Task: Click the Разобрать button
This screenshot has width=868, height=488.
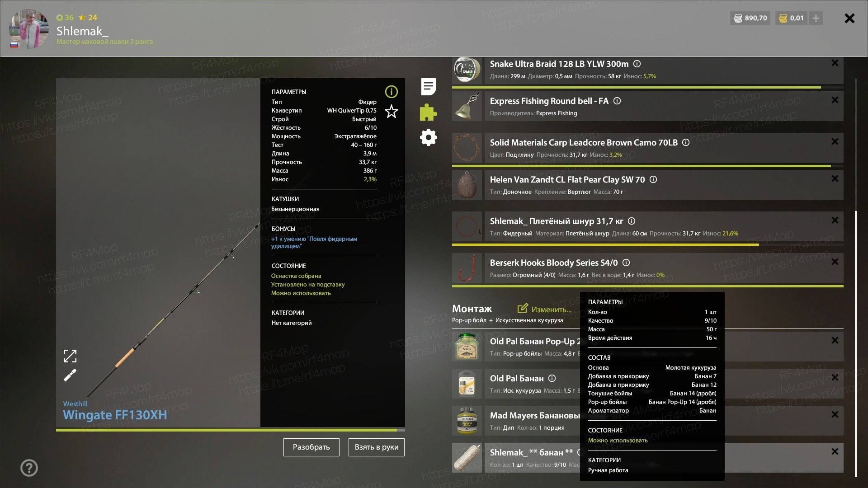Action: tap(311, 447)
